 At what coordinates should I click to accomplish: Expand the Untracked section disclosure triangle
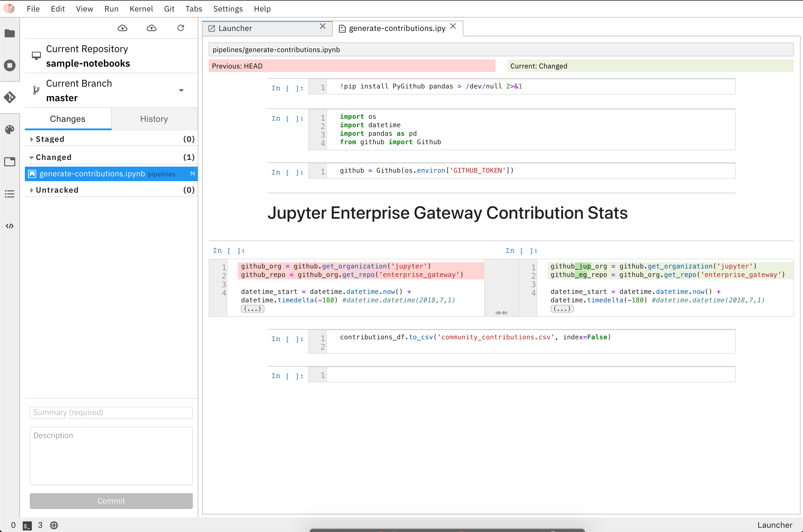coord(32,190)
